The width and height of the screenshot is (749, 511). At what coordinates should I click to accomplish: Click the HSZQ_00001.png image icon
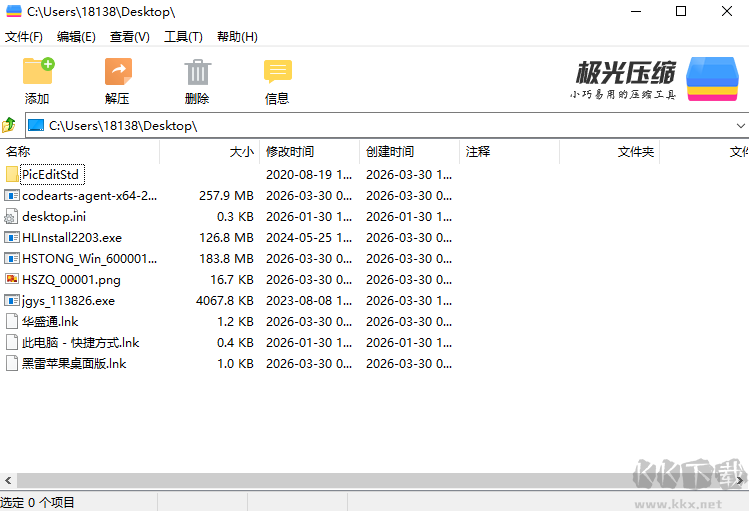12,279
